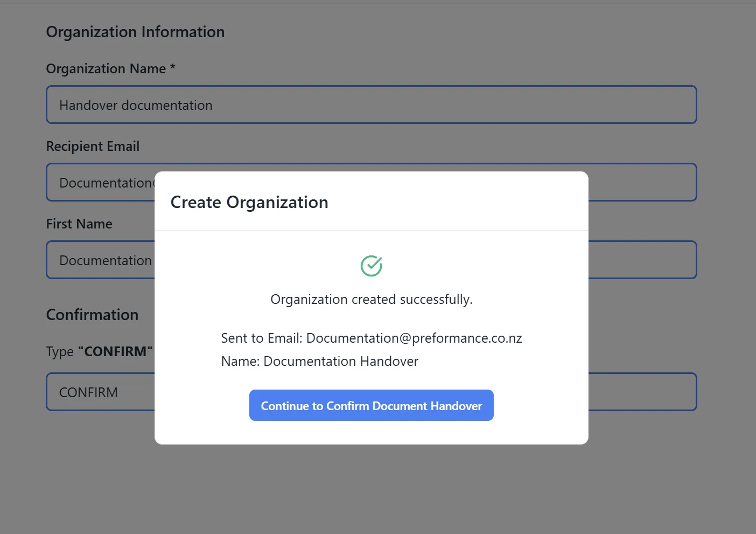Select the First Name input field
Image resolution: width=756 pixels, height=534 pixels.
pyautogui.click(x=97, y=260)
